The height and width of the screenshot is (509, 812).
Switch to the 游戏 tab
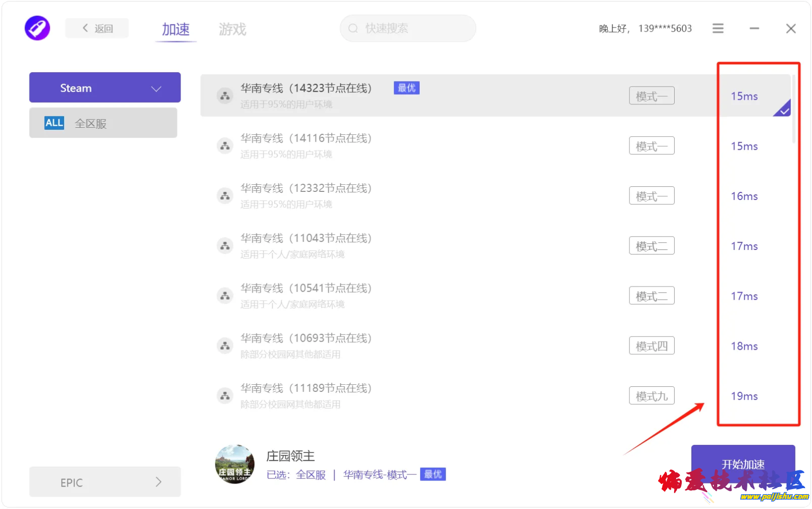(x=232, y=30)
